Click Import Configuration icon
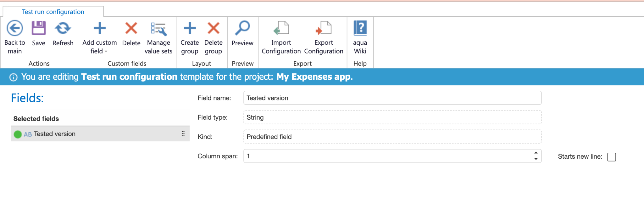The height and width of the screenshot is (210, 644). (281, 28)
